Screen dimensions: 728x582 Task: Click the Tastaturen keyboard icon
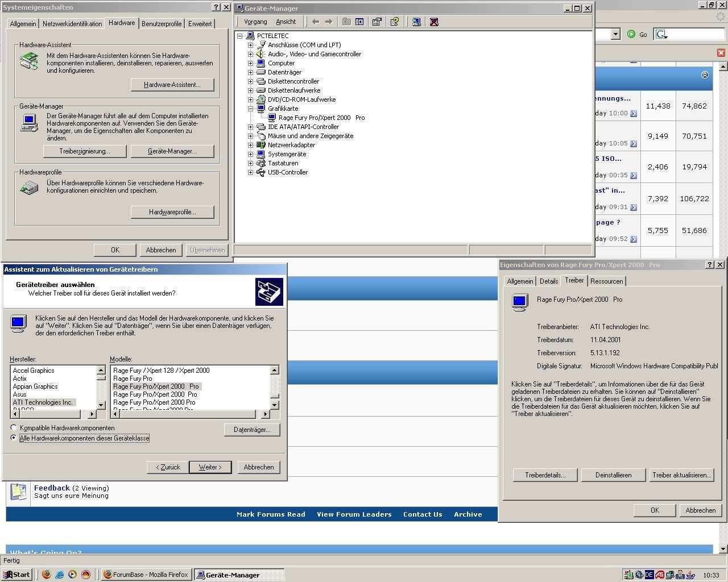[x=261, y=163]
